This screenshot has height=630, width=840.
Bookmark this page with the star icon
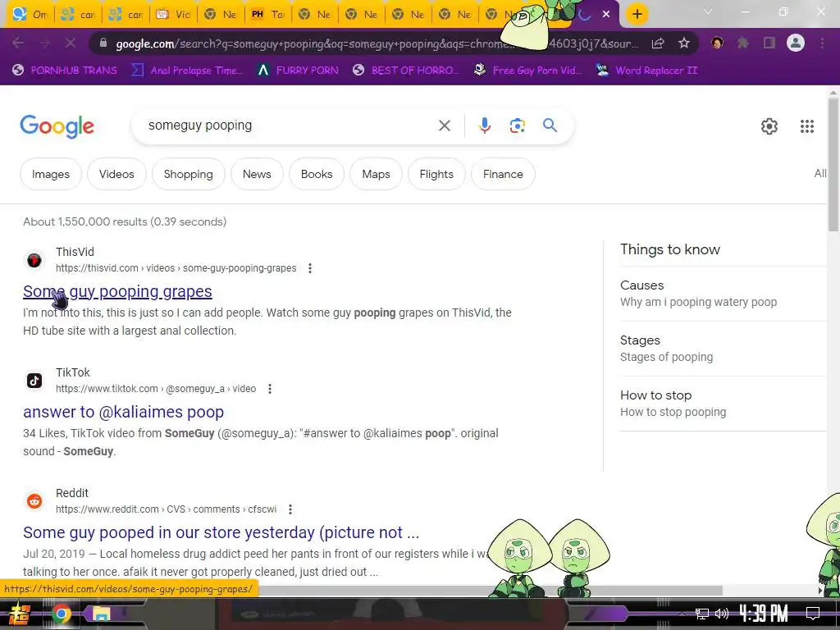pos(683,43)
